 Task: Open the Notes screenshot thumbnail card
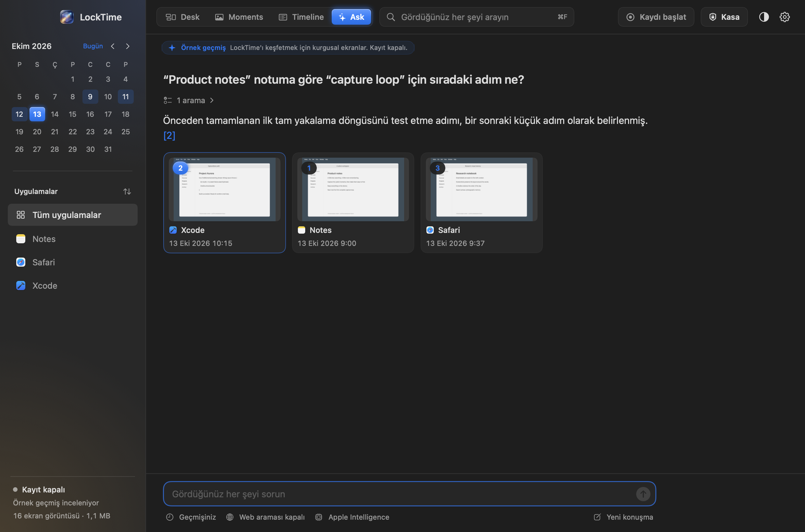tap(353, 202)
